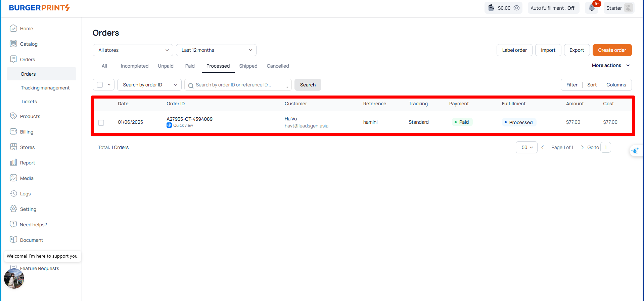Screen dimensions: 644x301
Task: Toggle balance visibility eye icon
Action: [x=516, y=8]
